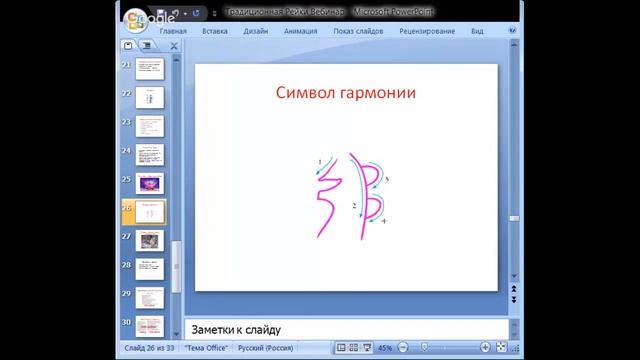Select slide 28 thumbnail
Screen dimensions: 640x360
150,269
